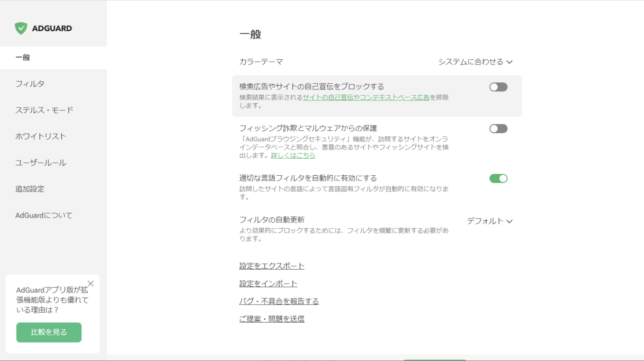Click 設定をインポート link

pos(268,284)
